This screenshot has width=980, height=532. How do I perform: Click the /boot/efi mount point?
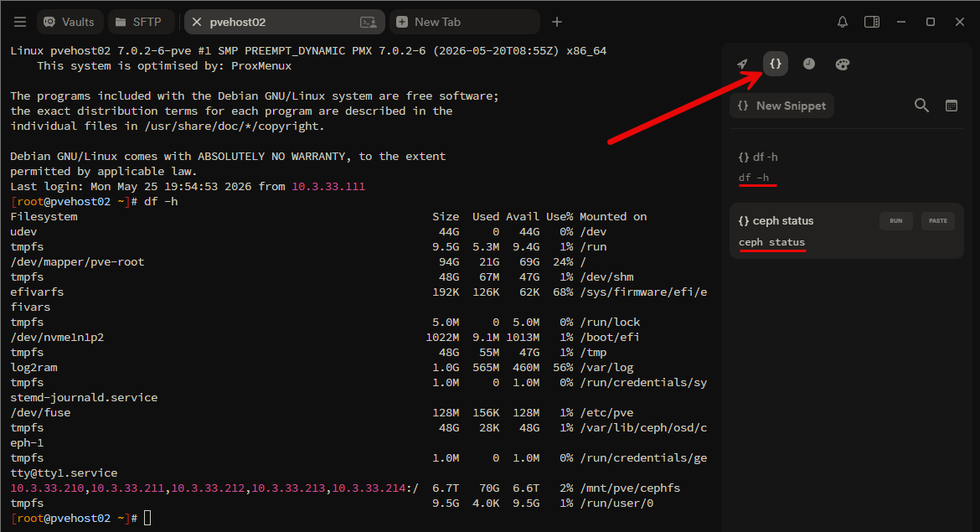[x=610, y=338]
